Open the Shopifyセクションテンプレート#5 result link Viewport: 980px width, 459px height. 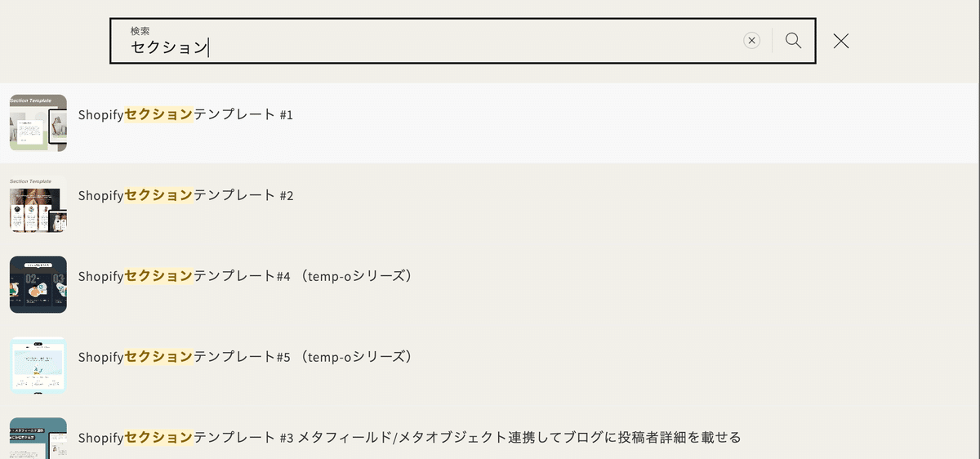[x=246, y=358]
